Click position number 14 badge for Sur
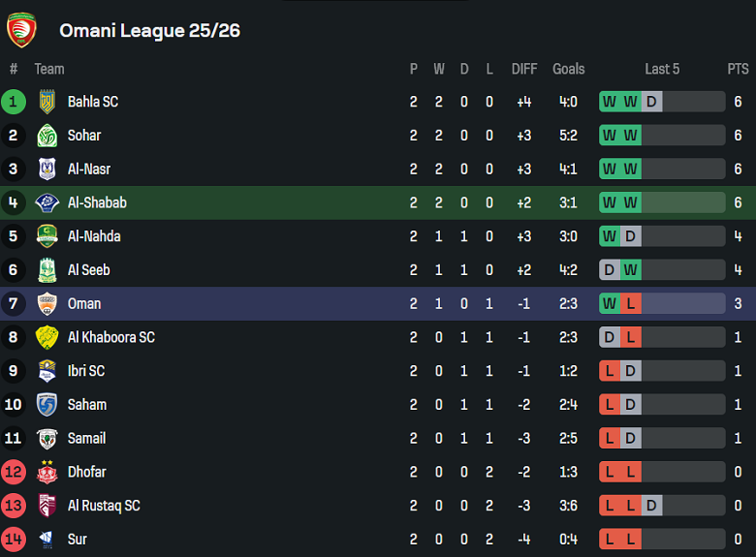 [14, 539]
